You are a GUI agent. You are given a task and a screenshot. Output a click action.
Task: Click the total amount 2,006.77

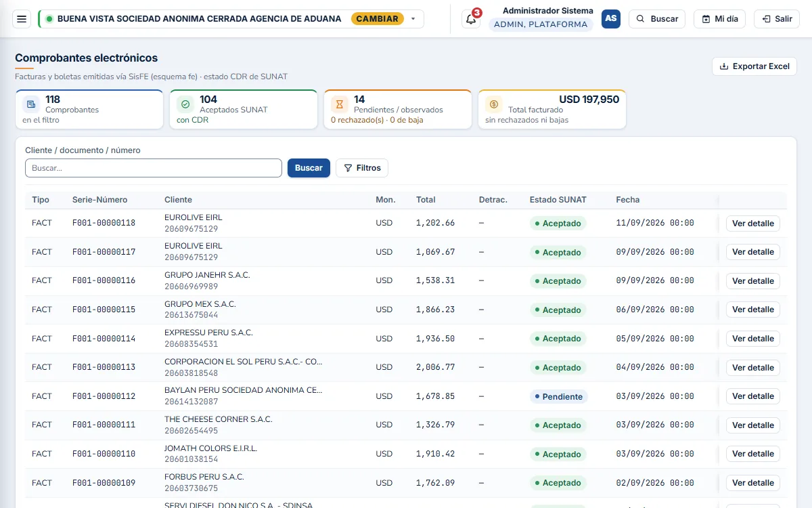click(435, 367)
